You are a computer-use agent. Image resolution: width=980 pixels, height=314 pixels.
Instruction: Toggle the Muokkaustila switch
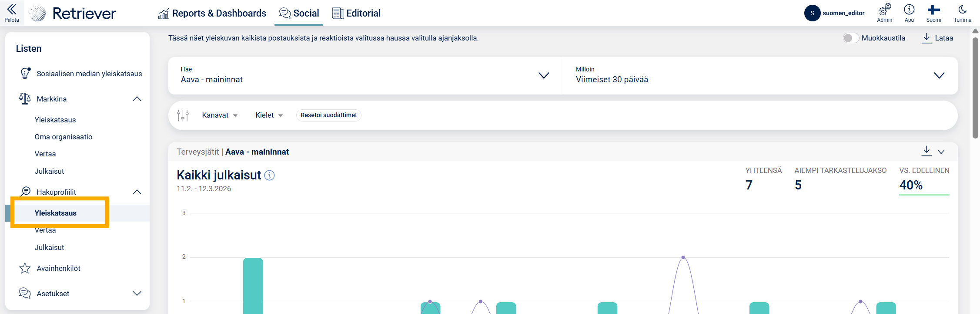point(850,38)
